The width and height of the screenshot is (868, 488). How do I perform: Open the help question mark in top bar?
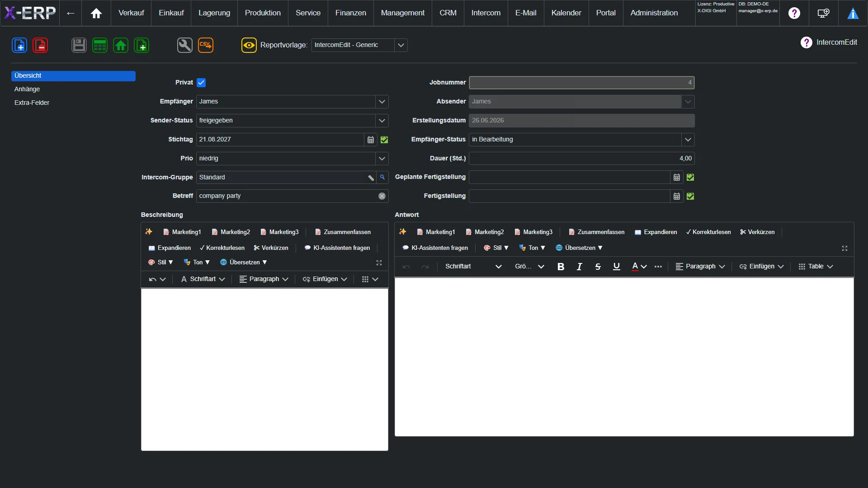tap(794, 13)
